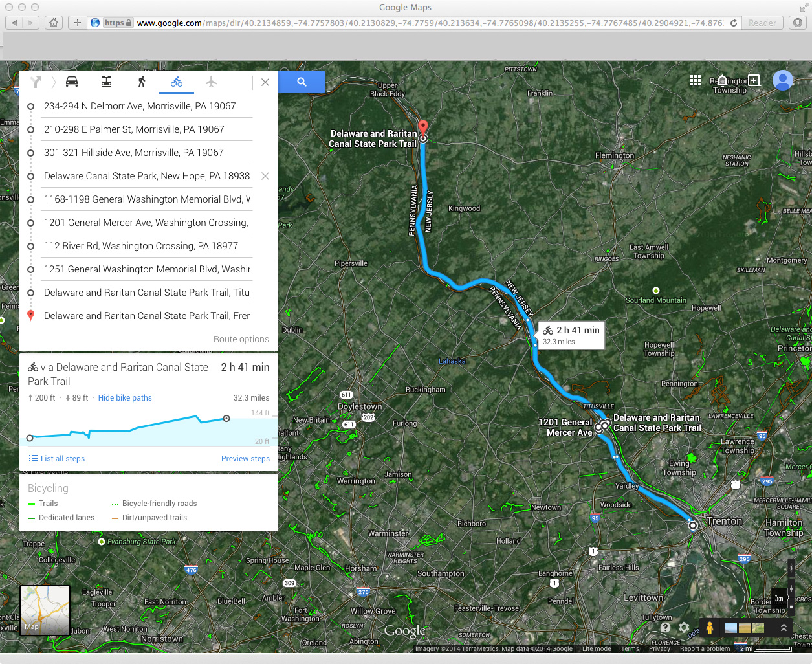
Task: Select the driving travel mode icon
Action: click(x=72, y=82)
